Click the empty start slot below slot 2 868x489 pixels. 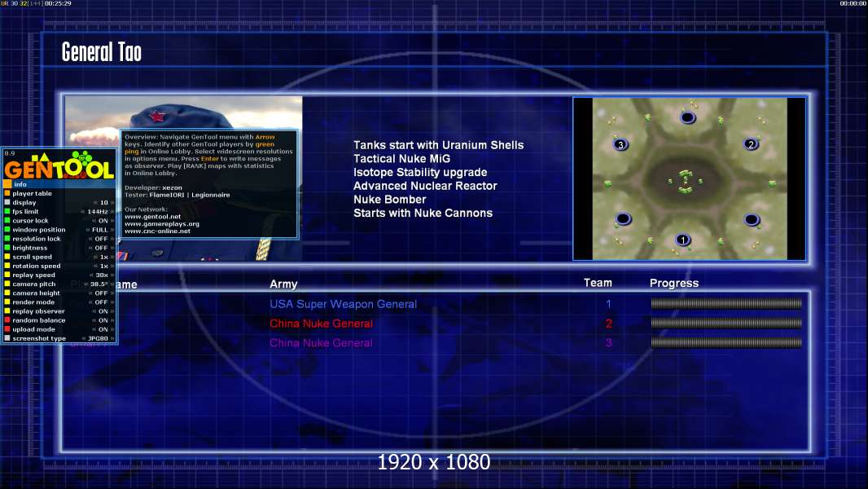752,220
